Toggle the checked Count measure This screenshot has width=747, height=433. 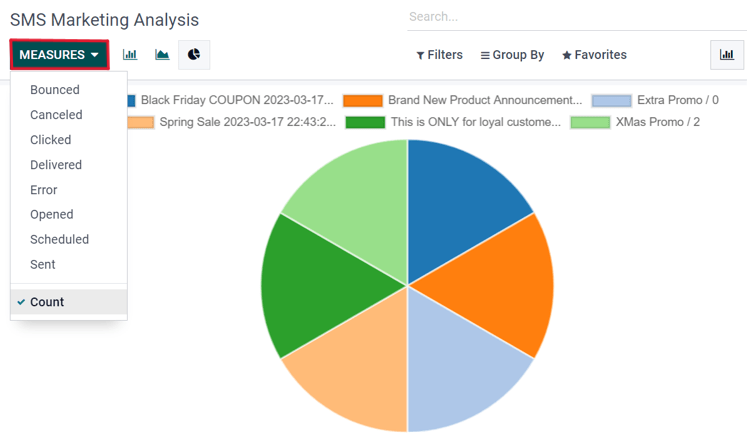tap(47, 302)
